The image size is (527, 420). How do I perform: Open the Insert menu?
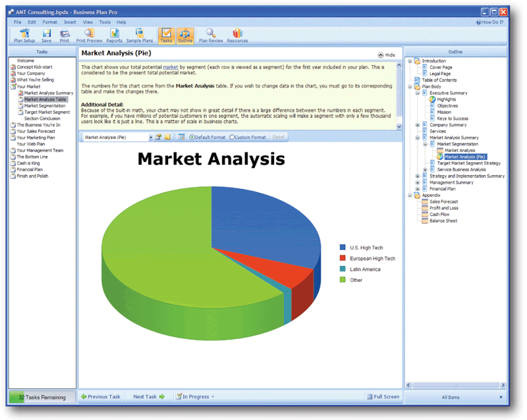(70, 22)
